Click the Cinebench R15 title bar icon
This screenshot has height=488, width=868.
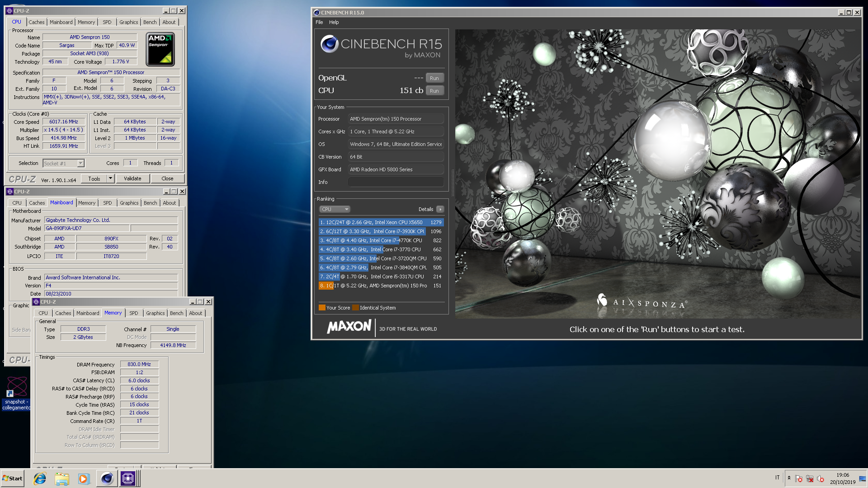pos(316,13)
